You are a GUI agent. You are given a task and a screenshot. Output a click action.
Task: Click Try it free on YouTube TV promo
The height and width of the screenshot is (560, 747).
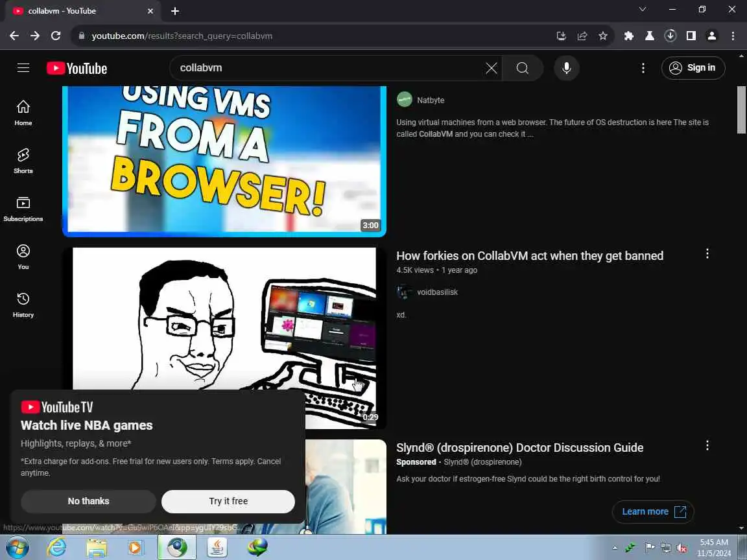coord(228,502)
